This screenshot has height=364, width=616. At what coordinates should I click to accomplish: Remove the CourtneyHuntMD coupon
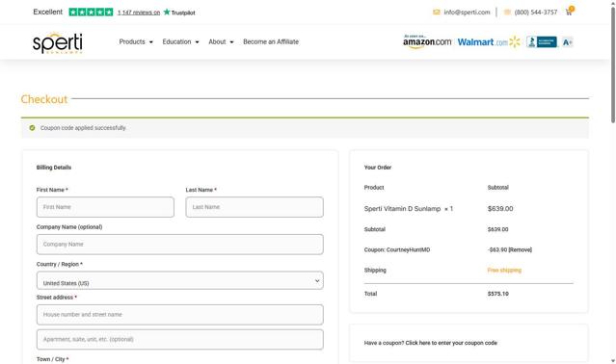point(521,249)
